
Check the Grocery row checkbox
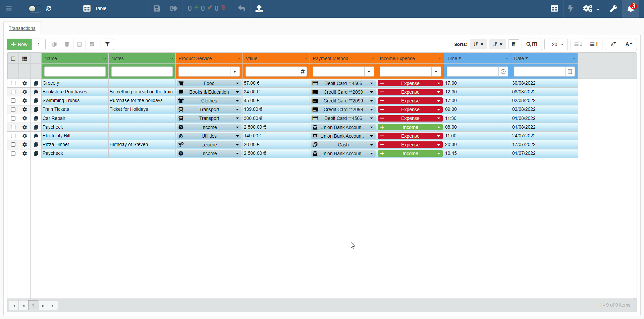[13, 83]
